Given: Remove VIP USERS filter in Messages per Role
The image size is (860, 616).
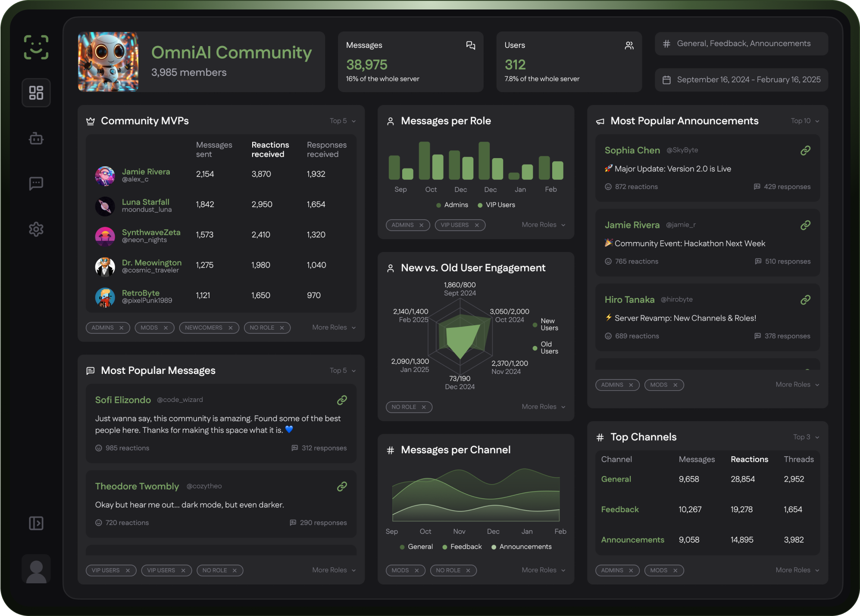Looking at the screenshot, I should [x=477, y=225].
